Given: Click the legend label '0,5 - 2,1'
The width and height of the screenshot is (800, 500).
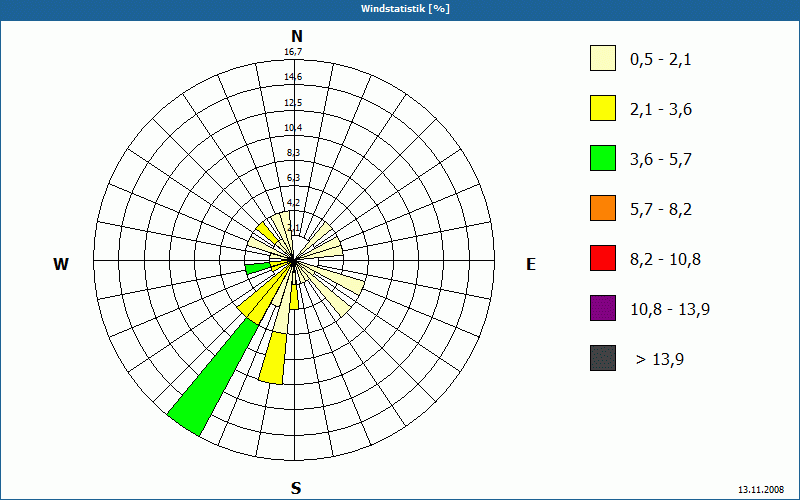Looking at the screenshot, I should pos(661,60).
